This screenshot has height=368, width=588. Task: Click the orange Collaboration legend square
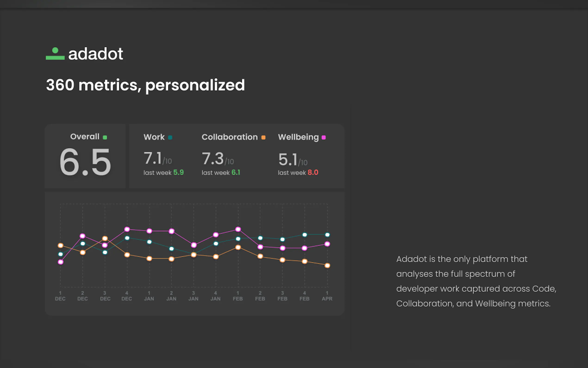(x=263, y=137)
